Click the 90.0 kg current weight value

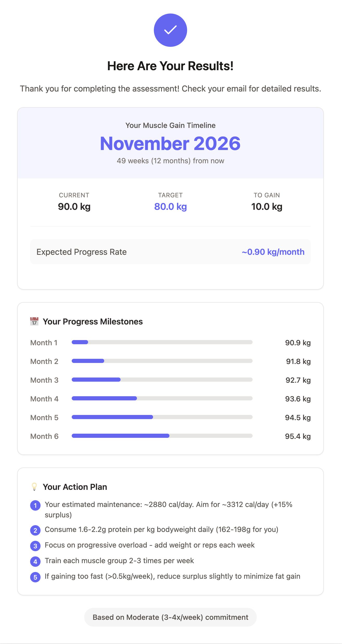pos(74,206)
